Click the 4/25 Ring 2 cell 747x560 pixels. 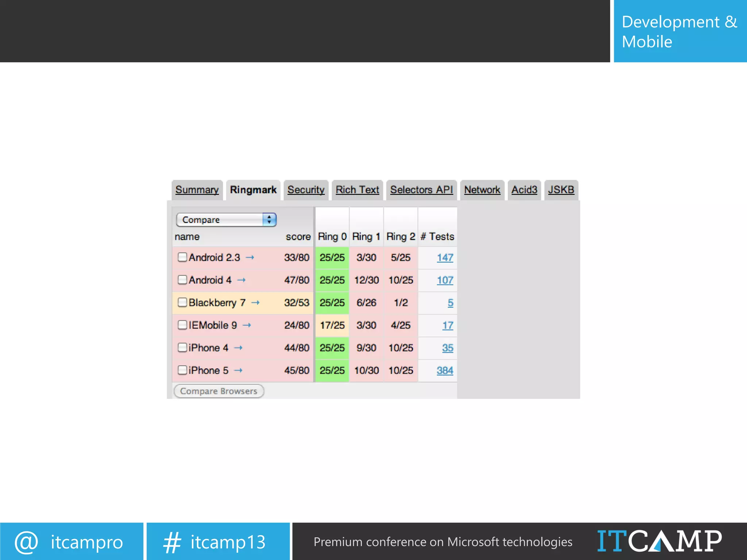pos(401,326)
